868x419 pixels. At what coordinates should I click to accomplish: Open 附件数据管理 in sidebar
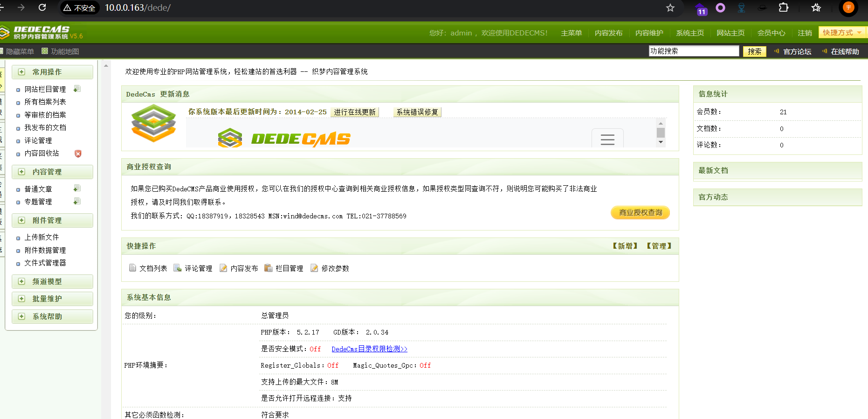coord(45,250)
